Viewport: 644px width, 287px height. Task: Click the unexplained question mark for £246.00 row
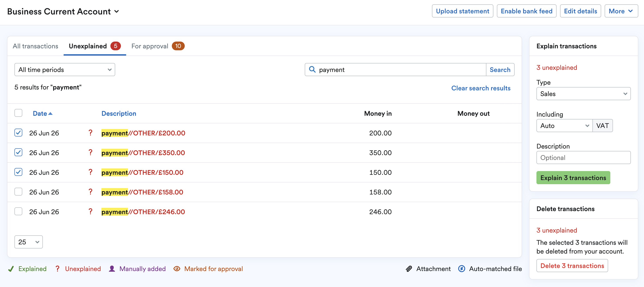(x=91, y=212)
